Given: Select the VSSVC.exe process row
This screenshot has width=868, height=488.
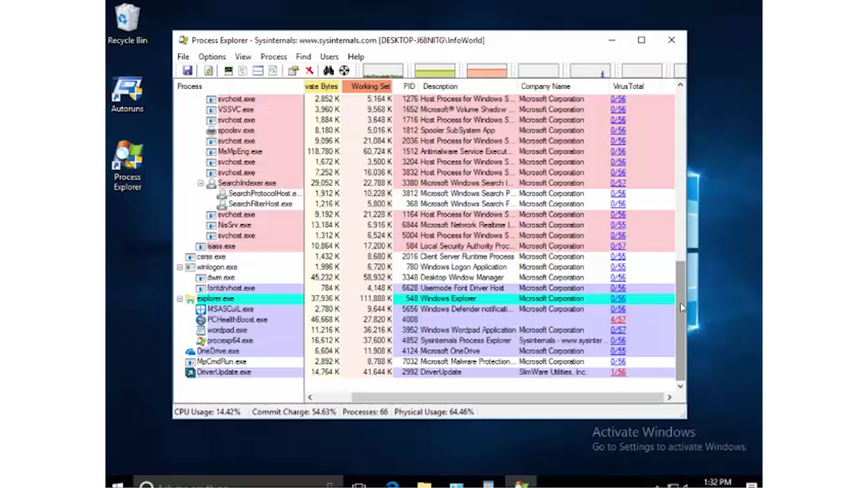Looking at the screenshot, I should point(424,110).
